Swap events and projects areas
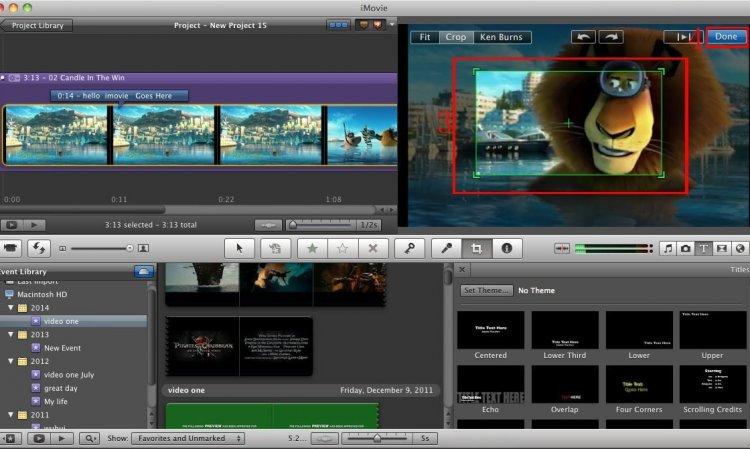This screenshot has height=449, width=750. [39, 248]
